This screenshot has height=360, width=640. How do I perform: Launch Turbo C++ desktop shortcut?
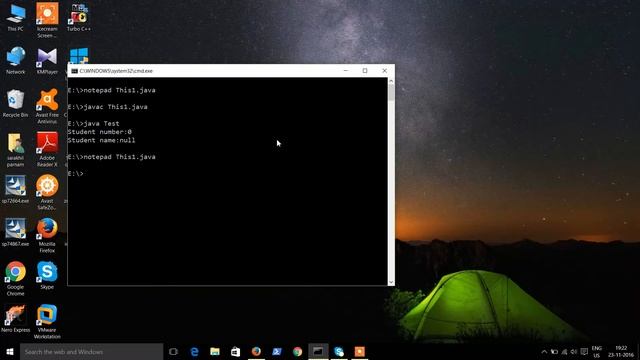79,18
